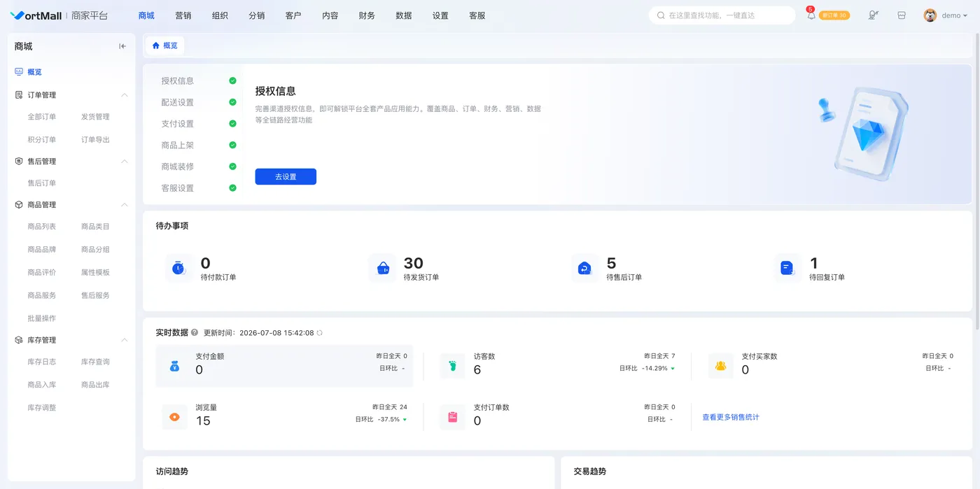
Task: Click the refresh icon beside 更新时间
Action: tap(320, 333)
